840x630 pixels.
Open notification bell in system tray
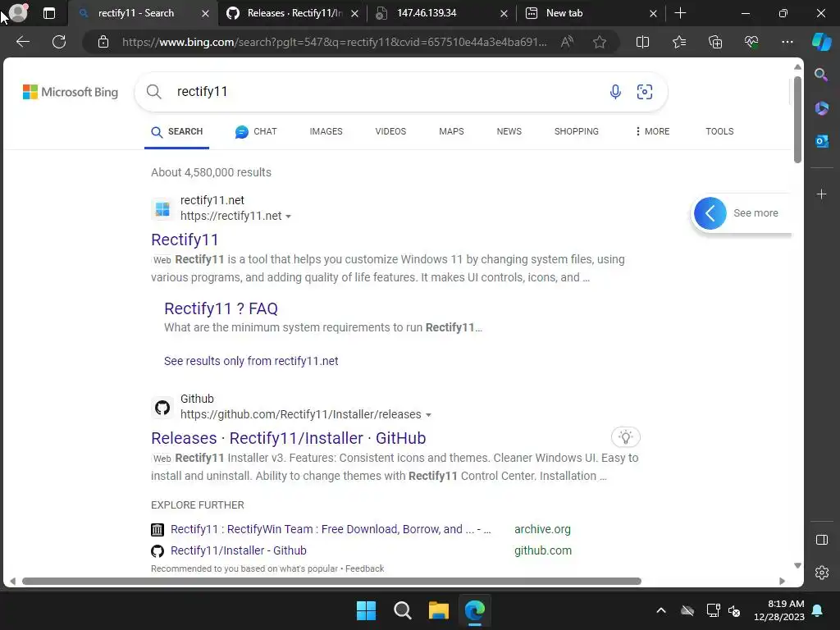(x=818, y=610)
